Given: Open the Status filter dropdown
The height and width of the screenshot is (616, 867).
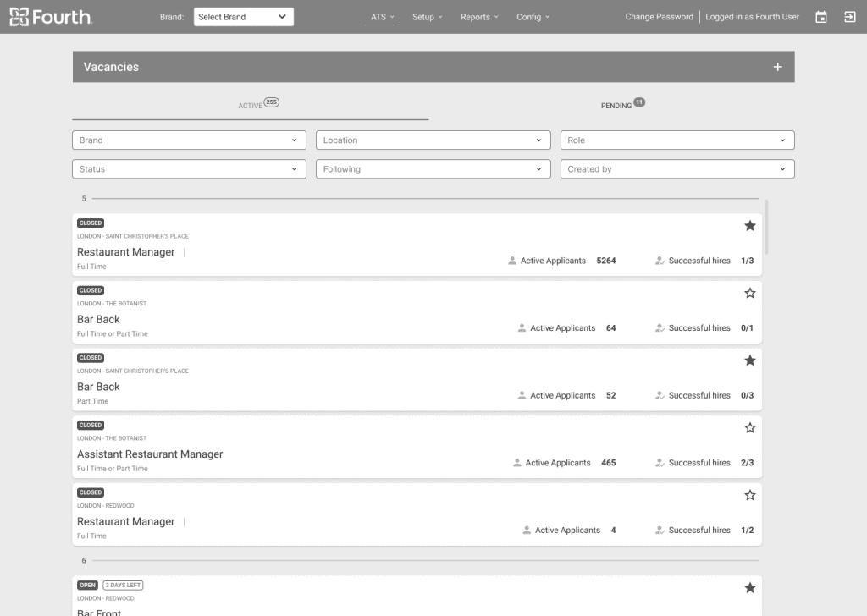Looking at the screenshot, I should [x=188, y=169].
